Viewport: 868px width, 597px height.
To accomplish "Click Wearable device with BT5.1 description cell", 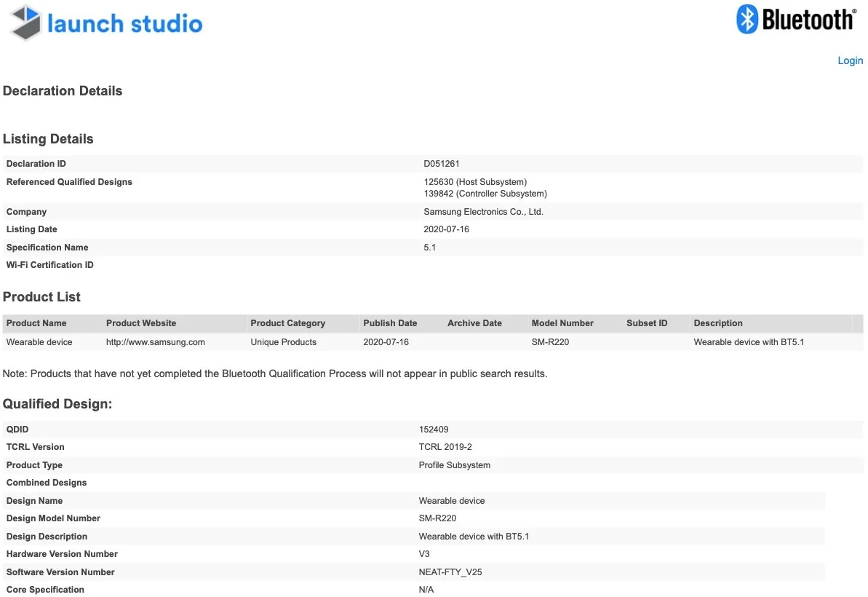I will [x=749, y=341].
